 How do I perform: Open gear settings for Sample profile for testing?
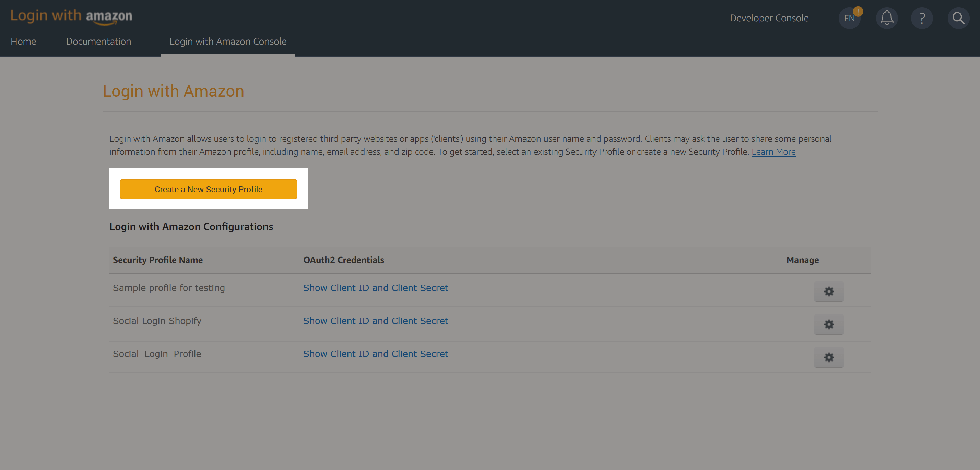click(x=829, y=291)
